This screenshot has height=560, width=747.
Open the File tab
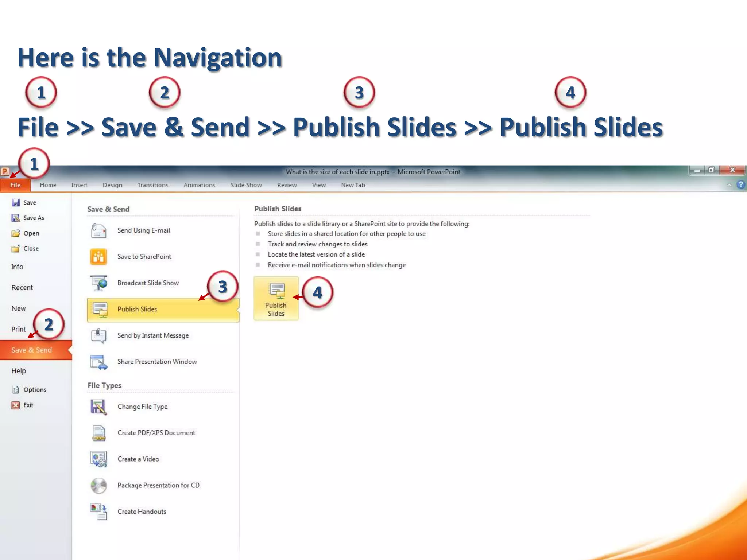click(15, 185)
